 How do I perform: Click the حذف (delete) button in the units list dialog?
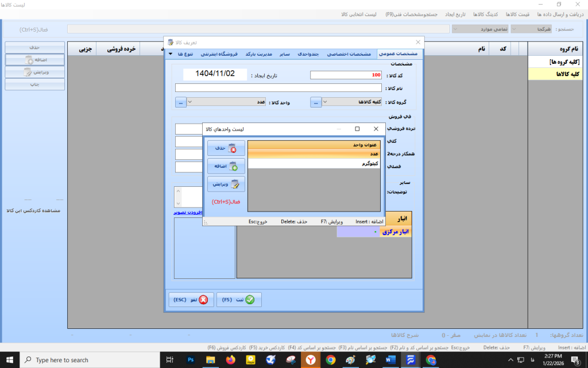226,148
